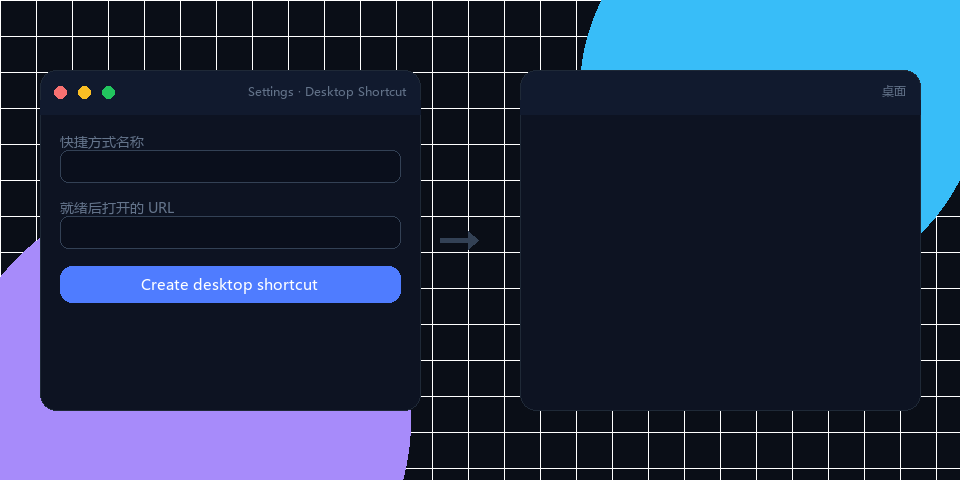The width and height of the screenshot is (960, 480).
Task: Close the Settings window with red button
Action: click(x=61, y=92)
